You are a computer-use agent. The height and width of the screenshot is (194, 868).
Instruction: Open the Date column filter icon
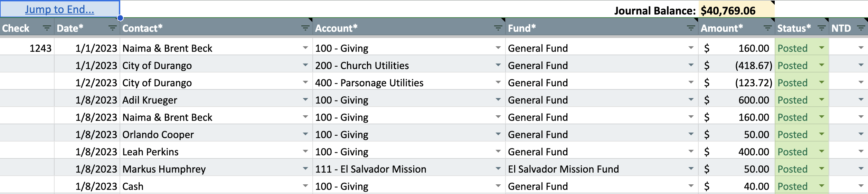[x=112, y=28]
